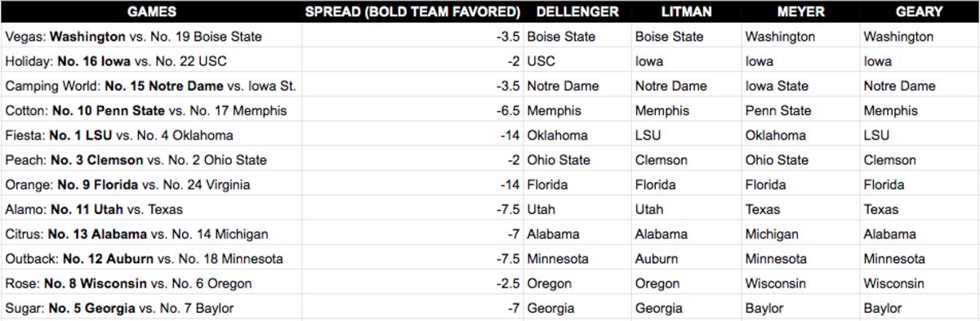Click the GAMES column header

click(152, 11)
